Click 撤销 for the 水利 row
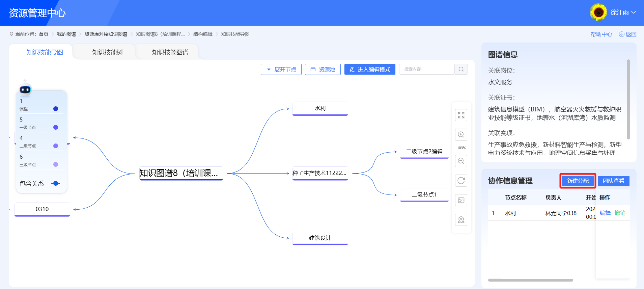This screenshot has height=289, width=644. click(620, 213)
